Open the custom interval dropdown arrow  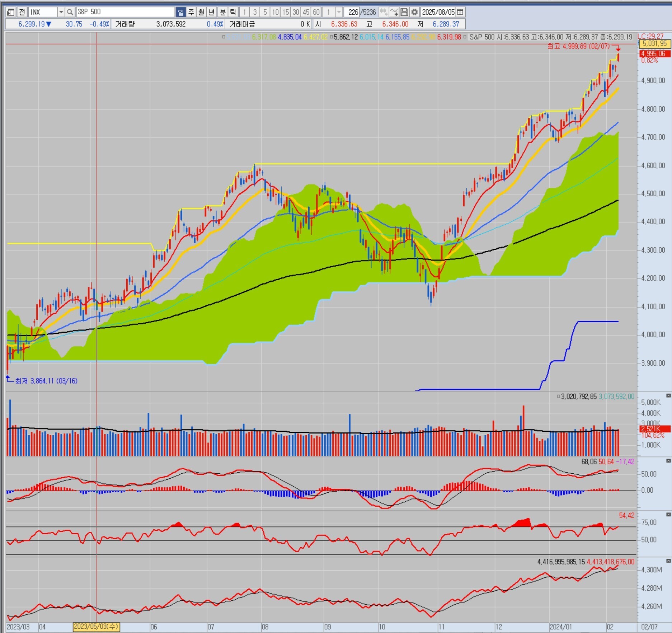tap(338, 12)
